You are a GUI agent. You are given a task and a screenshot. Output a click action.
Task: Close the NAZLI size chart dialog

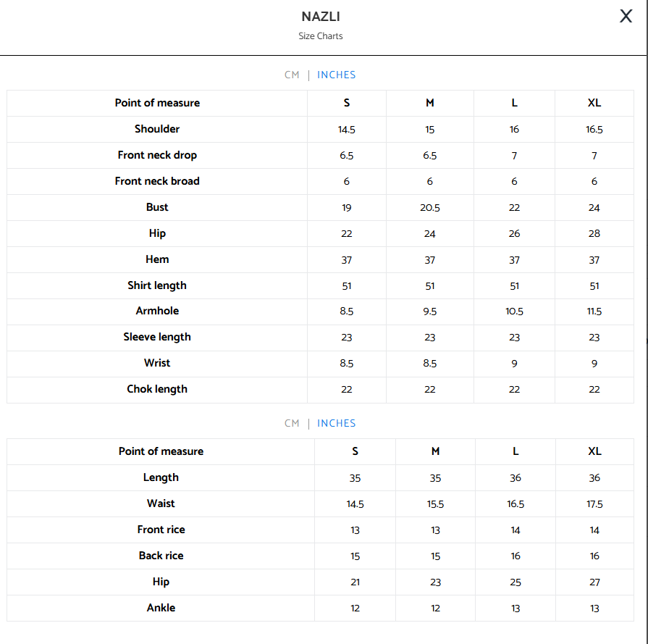click(626, 17)
